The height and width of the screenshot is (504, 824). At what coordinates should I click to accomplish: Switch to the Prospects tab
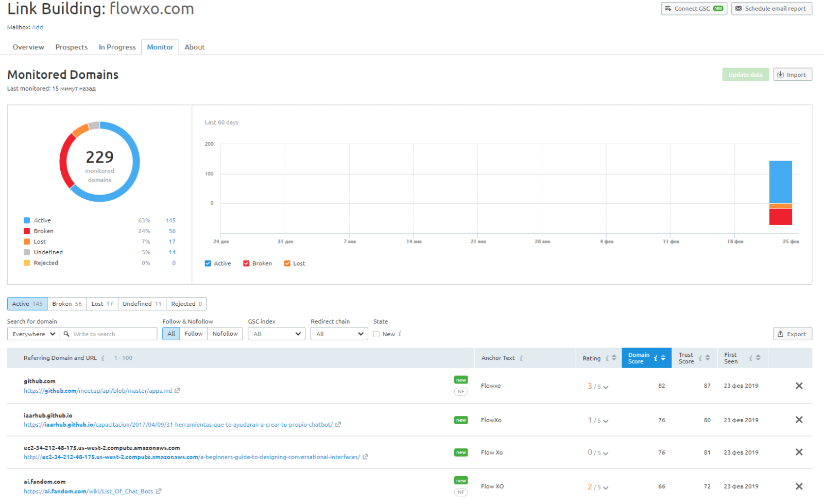click(x=72, y=47)
